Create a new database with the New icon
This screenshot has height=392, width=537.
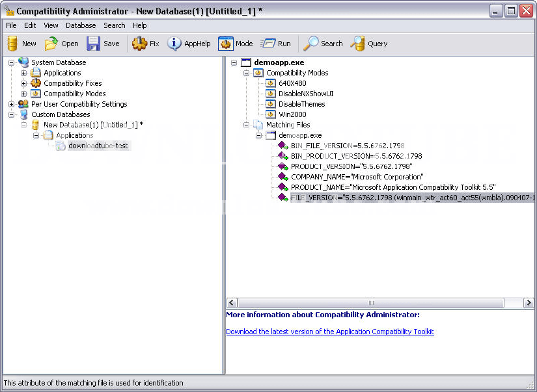21,44
